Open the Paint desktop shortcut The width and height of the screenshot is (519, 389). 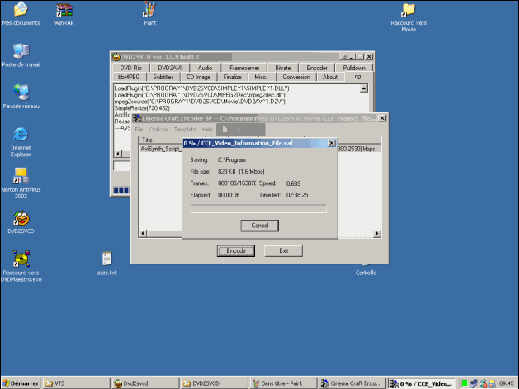tap(149, 14)
